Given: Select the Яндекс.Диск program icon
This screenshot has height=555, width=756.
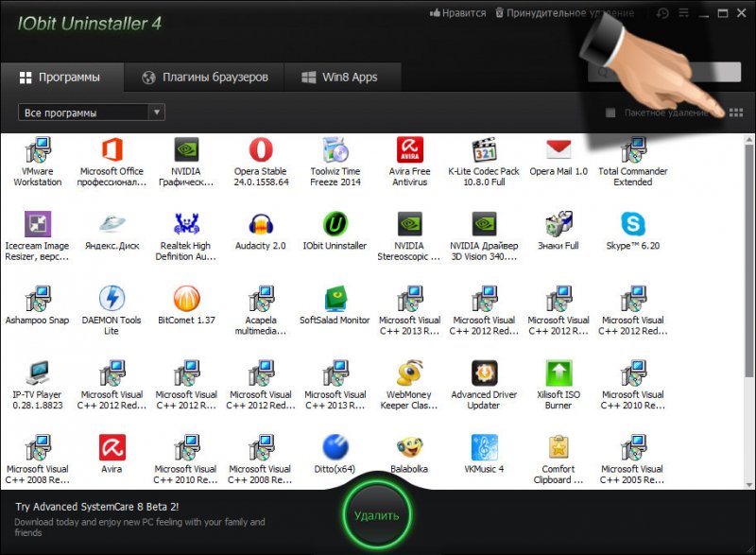Looking at the screenshot, I should point(112,232).
